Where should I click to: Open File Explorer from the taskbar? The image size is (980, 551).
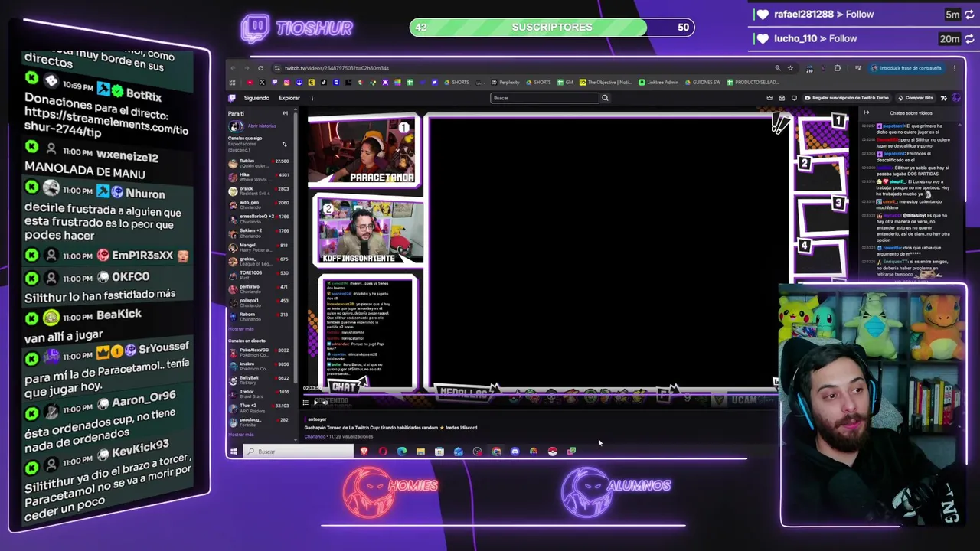click(420, 452)
